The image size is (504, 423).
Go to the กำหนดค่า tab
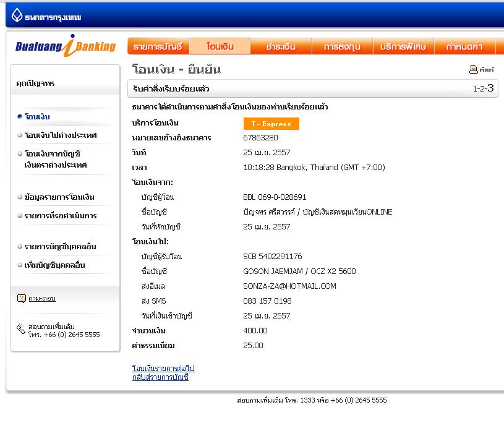coord(464,46)
